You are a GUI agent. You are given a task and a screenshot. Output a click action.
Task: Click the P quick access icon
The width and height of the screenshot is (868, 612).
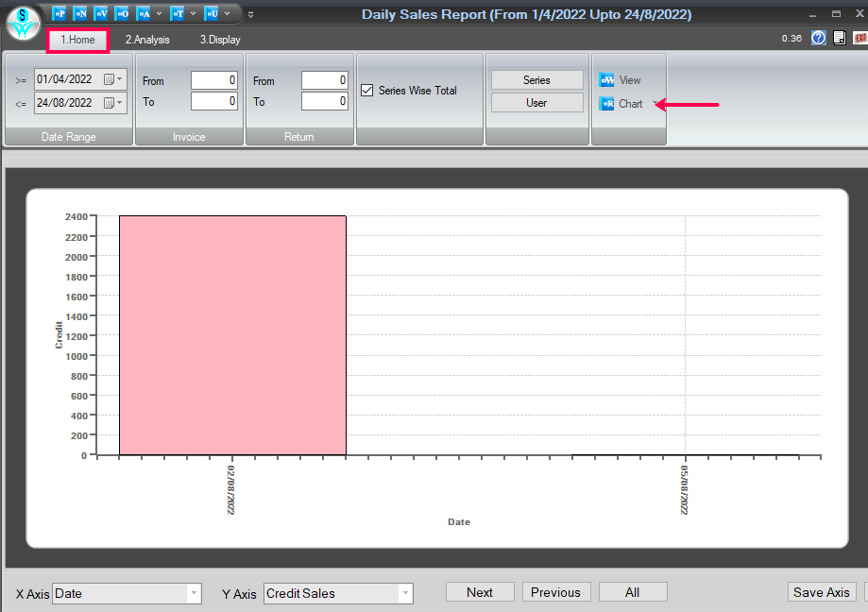pos(60,13)
